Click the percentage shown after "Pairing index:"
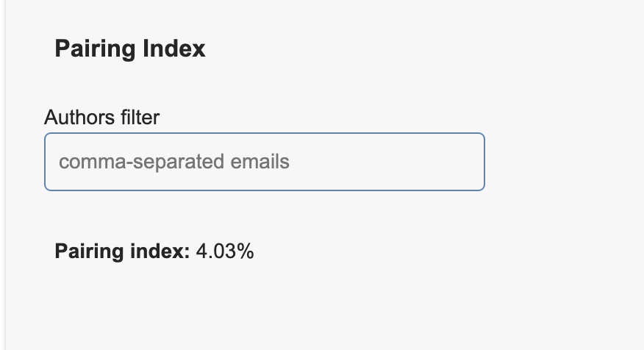644x350 pixels. pyautogui.click(x=225, y=251)
